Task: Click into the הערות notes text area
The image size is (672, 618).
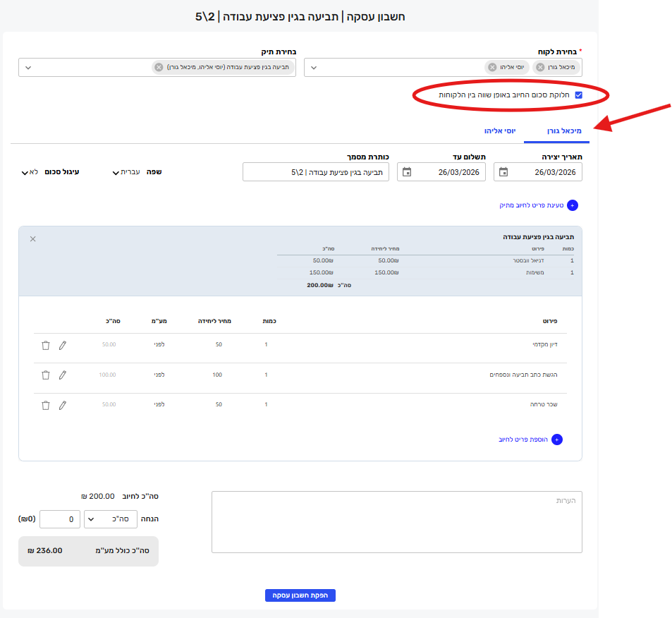Action: point(396,522)
